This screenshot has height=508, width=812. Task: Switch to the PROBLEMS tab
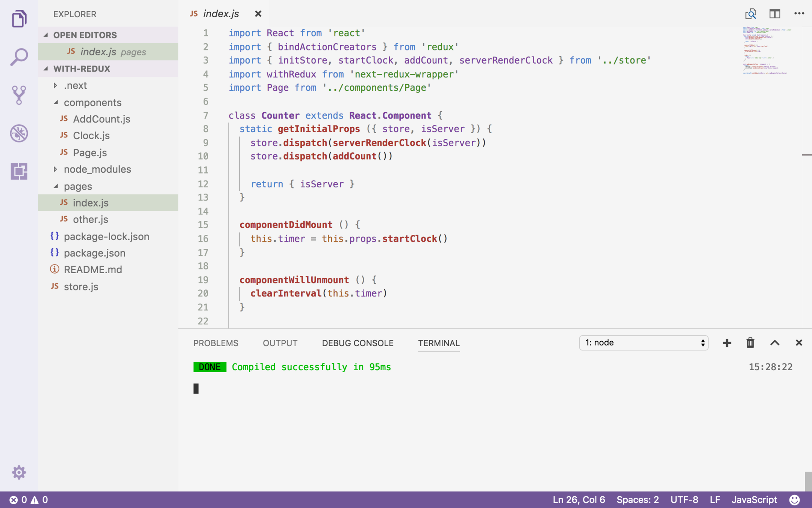coord(216,343)
